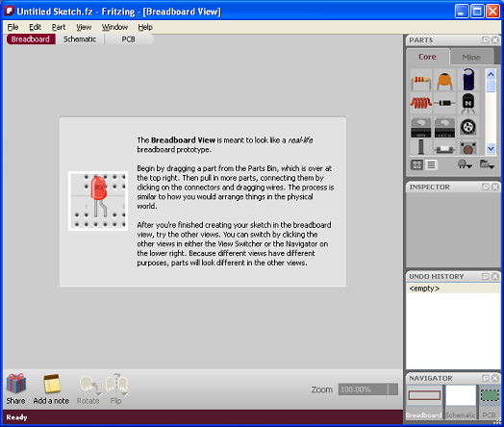Screen dimensions: 504x427
Task: Select the second voltage regulator chip part
Action: [444, 127]
